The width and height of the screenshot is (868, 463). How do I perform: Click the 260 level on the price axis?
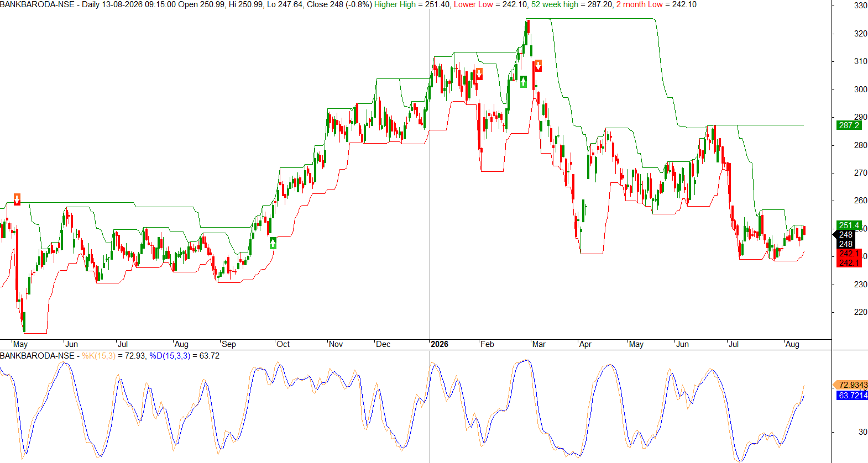[x=861, y=201]
